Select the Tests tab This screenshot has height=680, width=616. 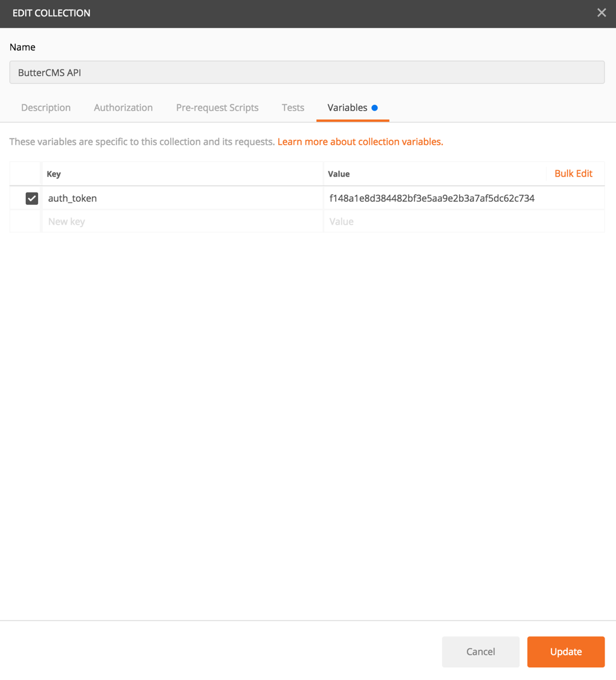coord(293,108)
